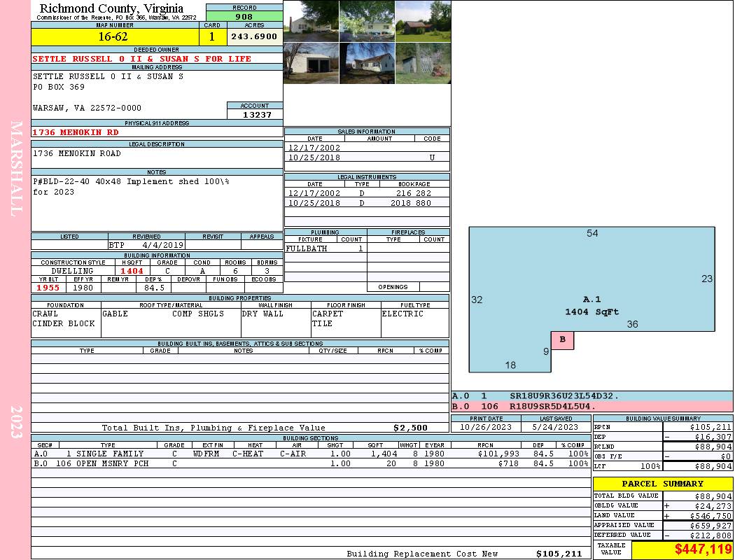This screenshot has height=560, width=735.
Task: Click the green record number 908
Action: tap(244, 16)
